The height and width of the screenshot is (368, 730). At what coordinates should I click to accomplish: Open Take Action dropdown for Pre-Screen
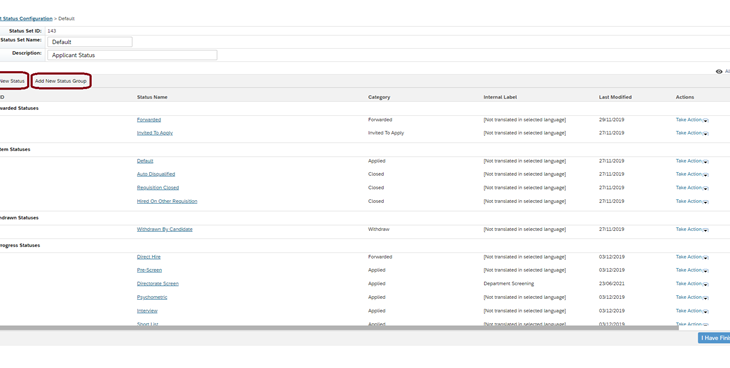pos(692,270)
